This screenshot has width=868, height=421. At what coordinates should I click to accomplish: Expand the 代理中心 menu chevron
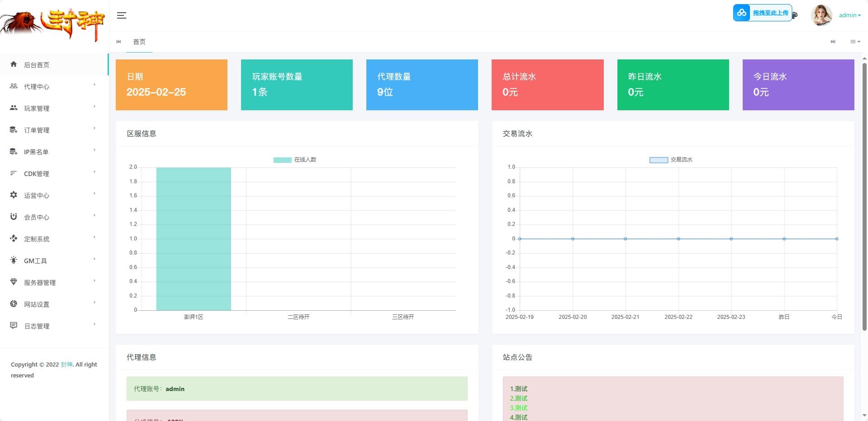(x=94, y=85)
